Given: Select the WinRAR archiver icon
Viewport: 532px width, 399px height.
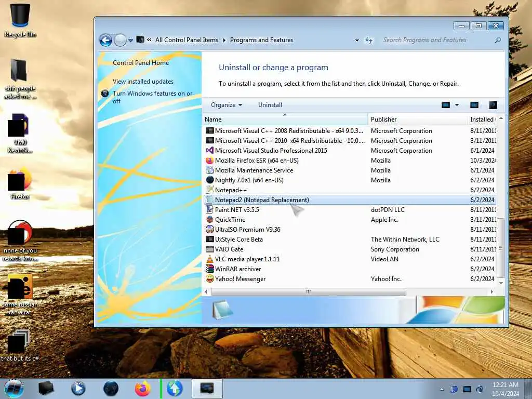Looking at the screenshot, I should pyautogui.click(x=210, y=269).
